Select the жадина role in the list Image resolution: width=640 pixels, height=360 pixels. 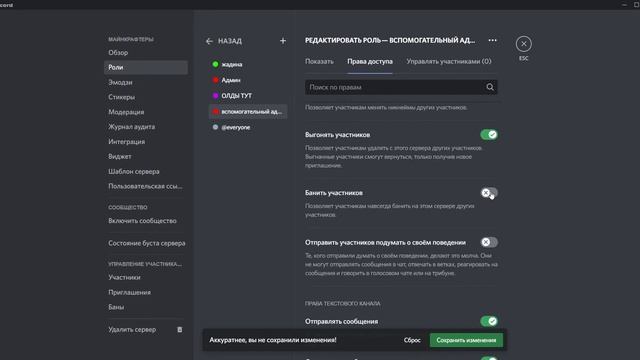click(248, 64)
